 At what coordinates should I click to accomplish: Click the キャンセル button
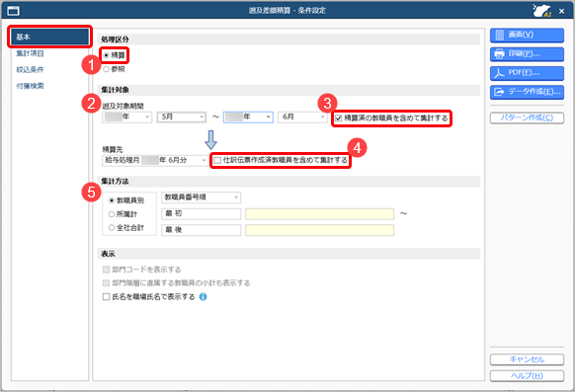click(x=527, y=359)
